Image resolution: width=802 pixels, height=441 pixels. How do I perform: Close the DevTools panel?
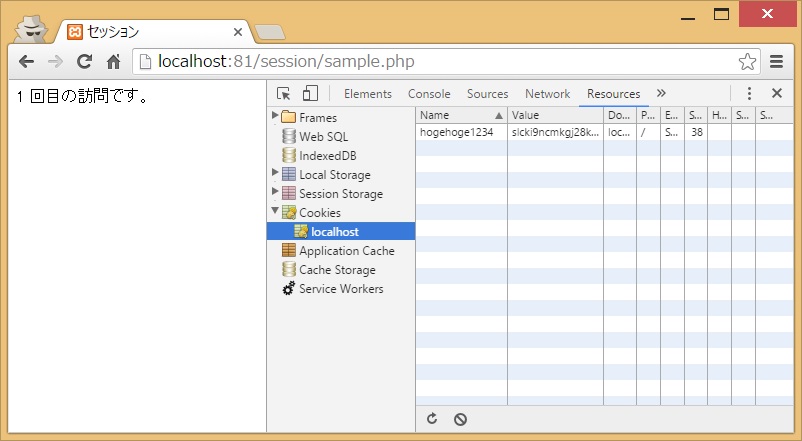[x=777, y=93]
